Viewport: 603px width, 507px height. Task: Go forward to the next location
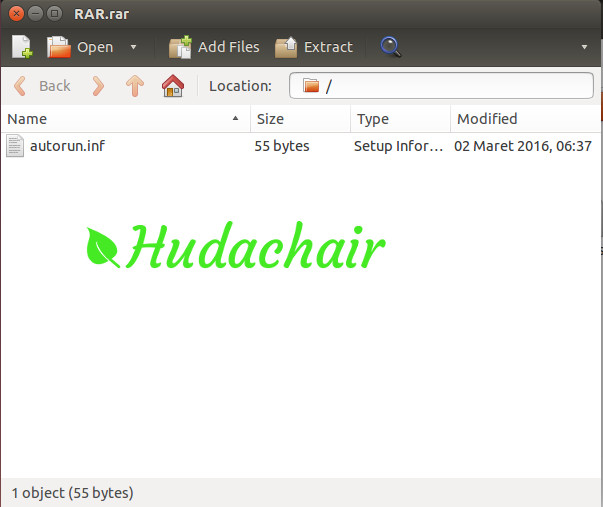click(x=98, y=86)
